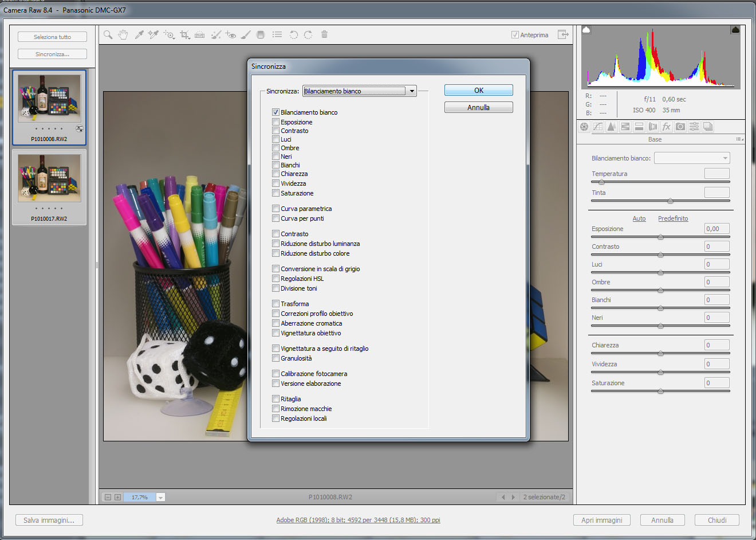
Task: Select the Zoom magnifier tool
Action: point(108,35)
